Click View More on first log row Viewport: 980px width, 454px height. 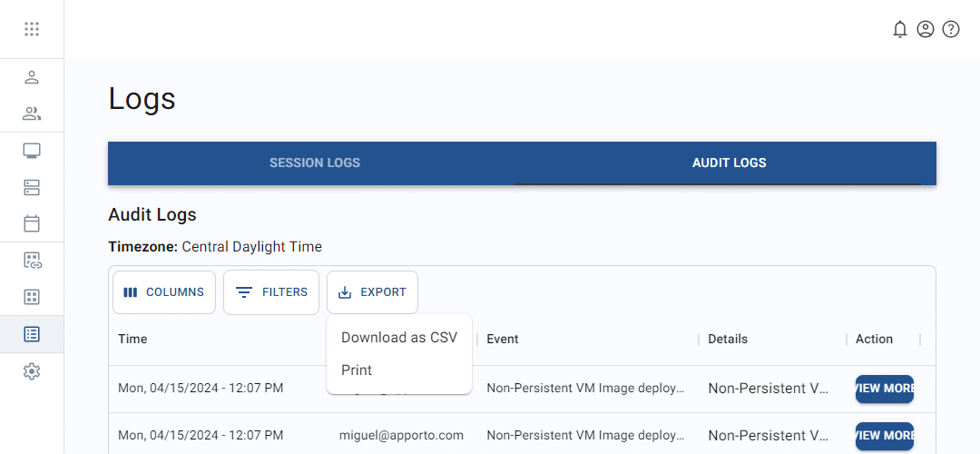[884, 389]
